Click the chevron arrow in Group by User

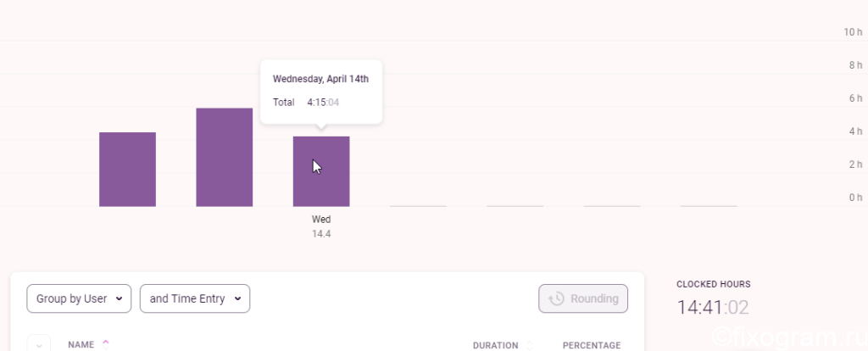119,299
